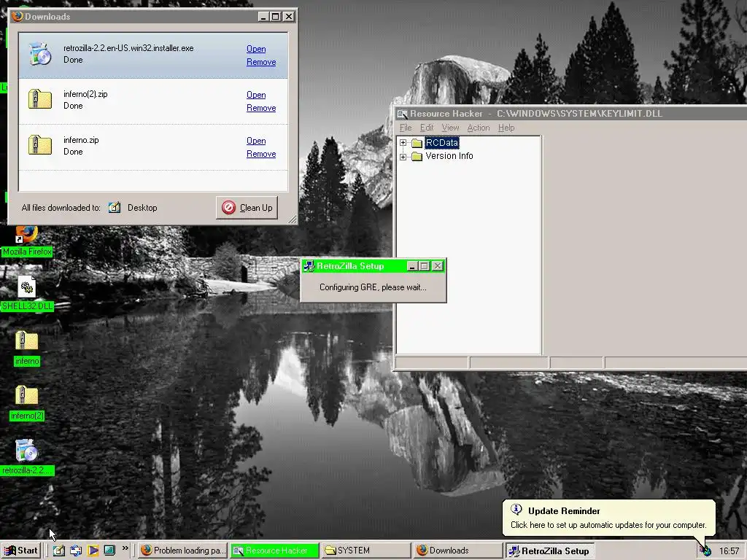Switch to Downloads taskbar button
The width and height of the screenshot is (747, 560).
tap(457, 551)
